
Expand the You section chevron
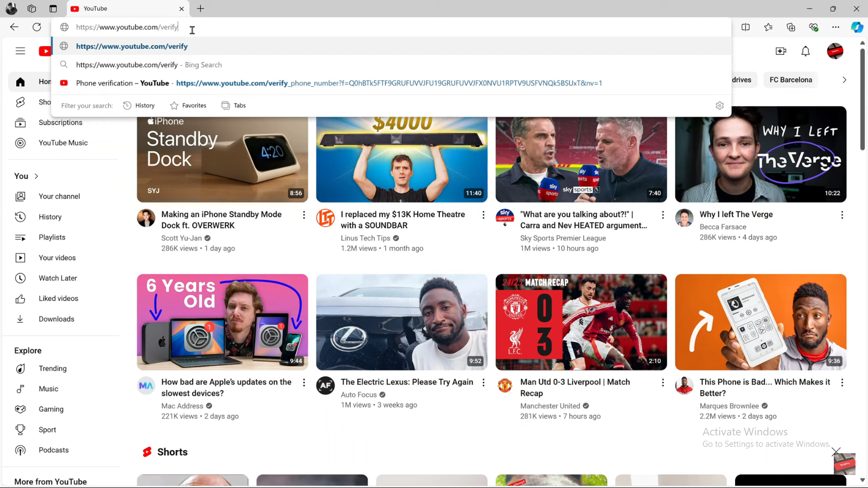[36, 176]
